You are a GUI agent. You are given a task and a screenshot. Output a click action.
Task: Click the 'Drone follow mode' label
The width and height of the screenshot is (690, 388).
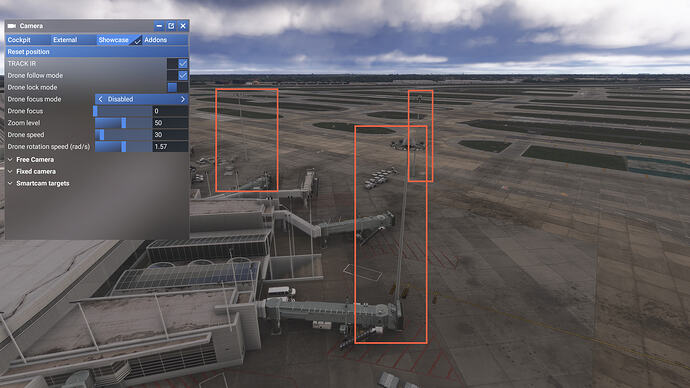point(35,75)
